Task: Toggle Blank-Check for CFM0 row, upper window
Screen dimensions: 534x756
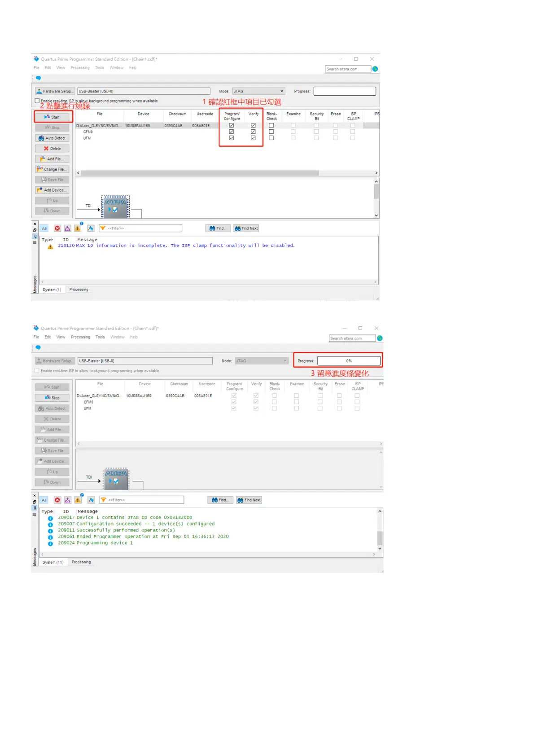Action: [x=271, y=132]
